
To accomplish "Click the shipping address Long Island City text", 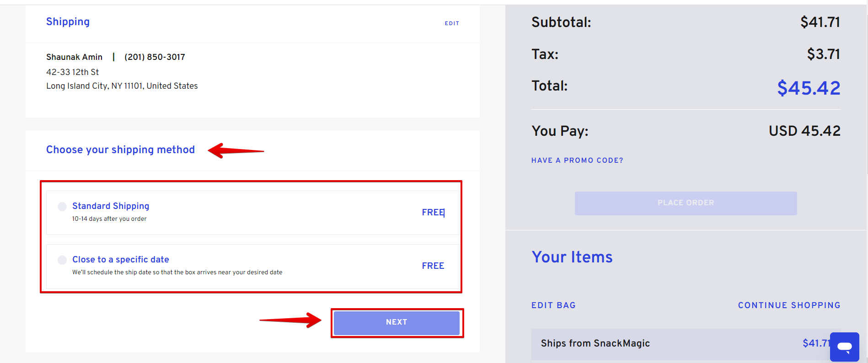I will click(x=122, y=86).
